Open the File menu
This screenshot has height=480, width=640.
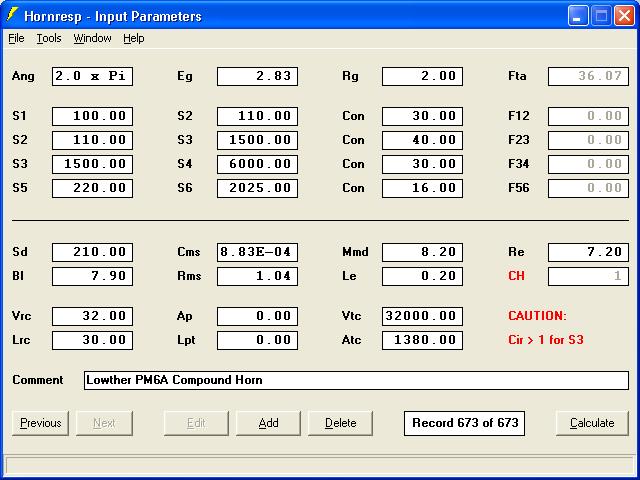(x=16, y=38)
